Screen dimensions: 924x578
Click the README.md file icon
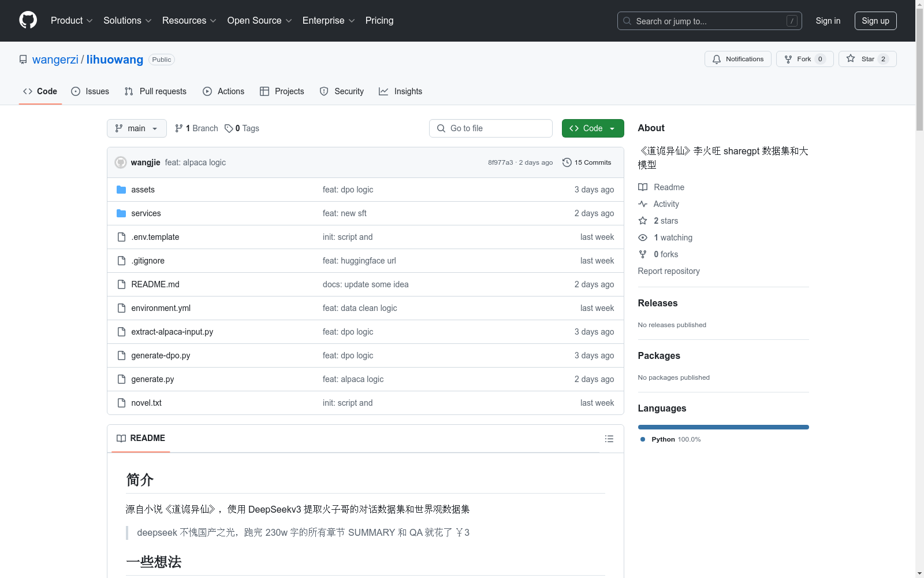pos(121,284)
